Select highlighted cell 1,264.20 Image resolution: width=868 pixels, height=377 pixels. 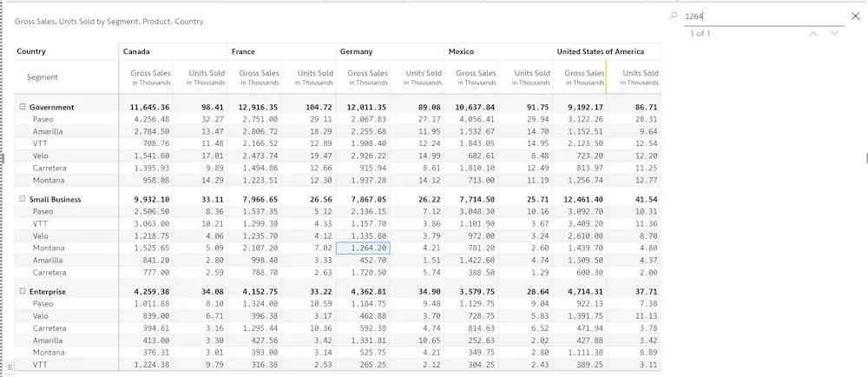tap(363, 248)
